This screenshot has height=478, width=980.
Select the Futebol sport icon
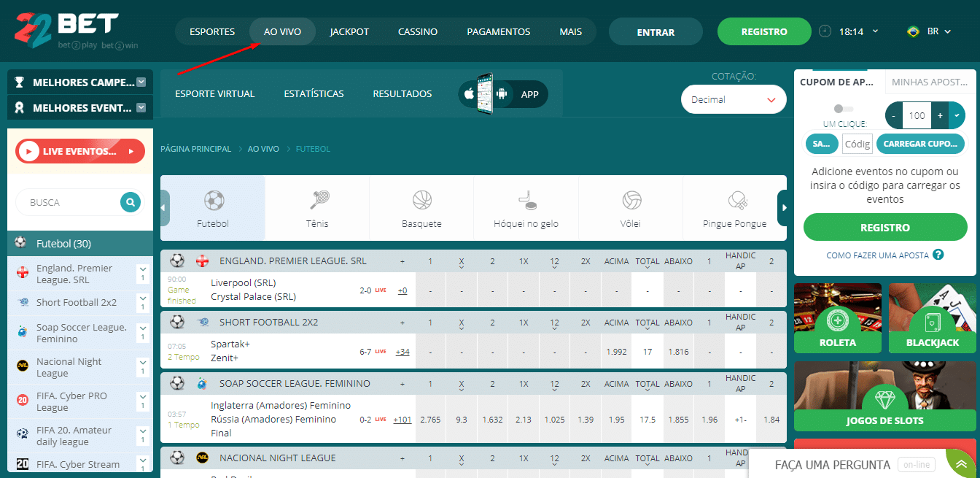point(214,200)
